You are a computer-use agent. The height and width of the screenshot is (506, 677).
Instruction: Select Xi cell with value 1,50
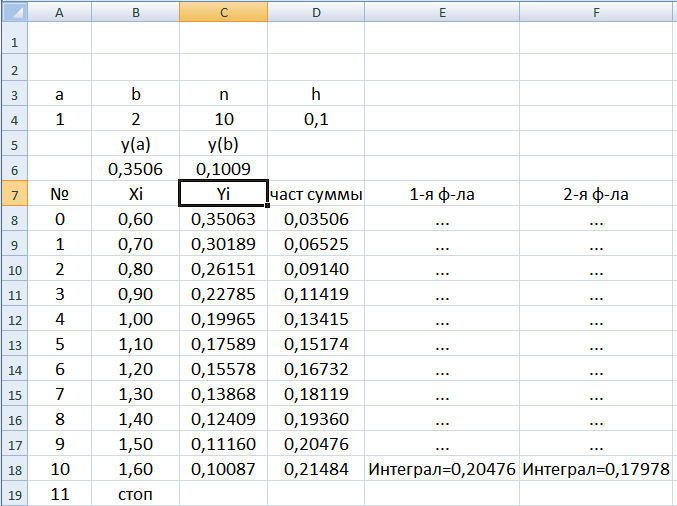[x=136, y=444]
